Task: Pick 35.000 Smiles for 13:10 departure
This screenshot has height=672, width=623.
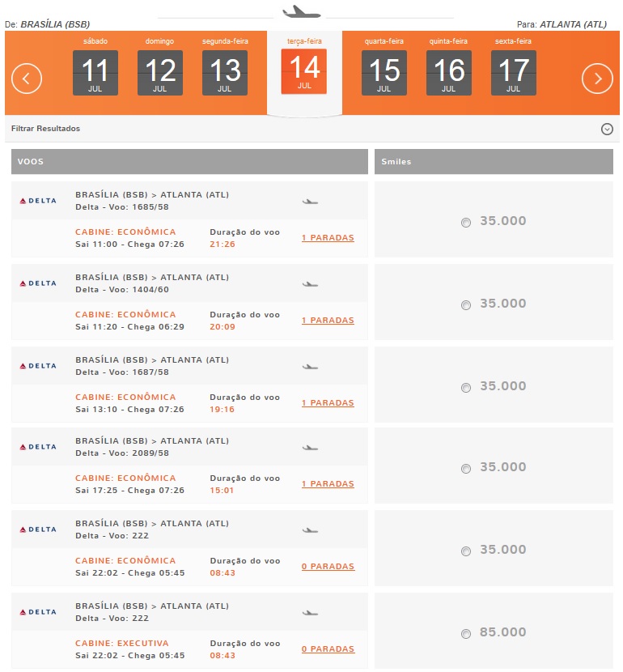Action: [x=466, y=388]
